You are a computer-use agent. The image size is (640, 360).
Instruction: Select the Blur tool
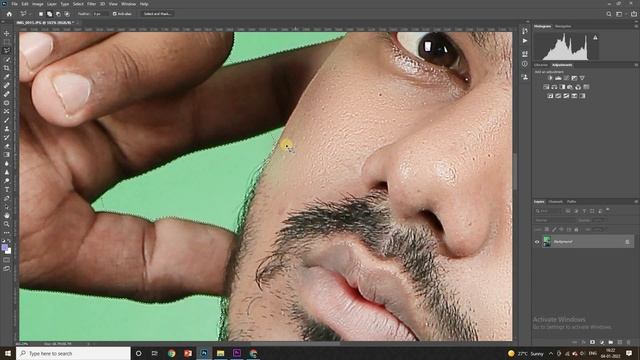(7, 163)
